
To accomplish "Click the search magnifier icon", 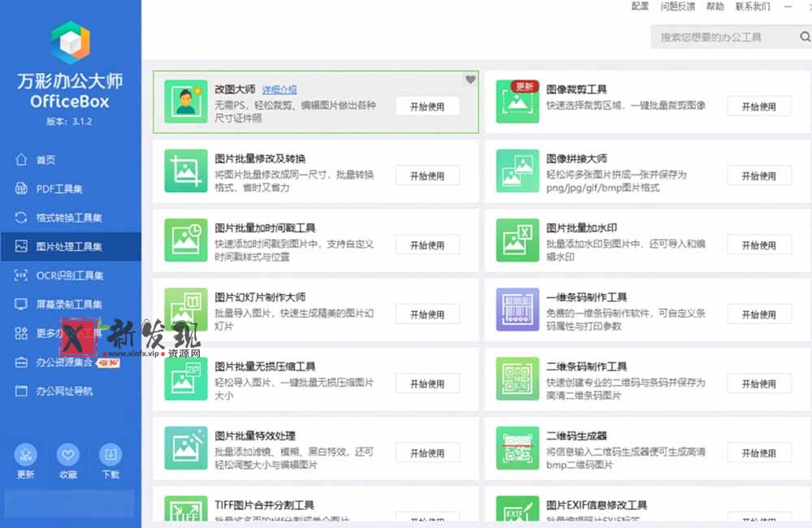I will [x=806, y=37].
